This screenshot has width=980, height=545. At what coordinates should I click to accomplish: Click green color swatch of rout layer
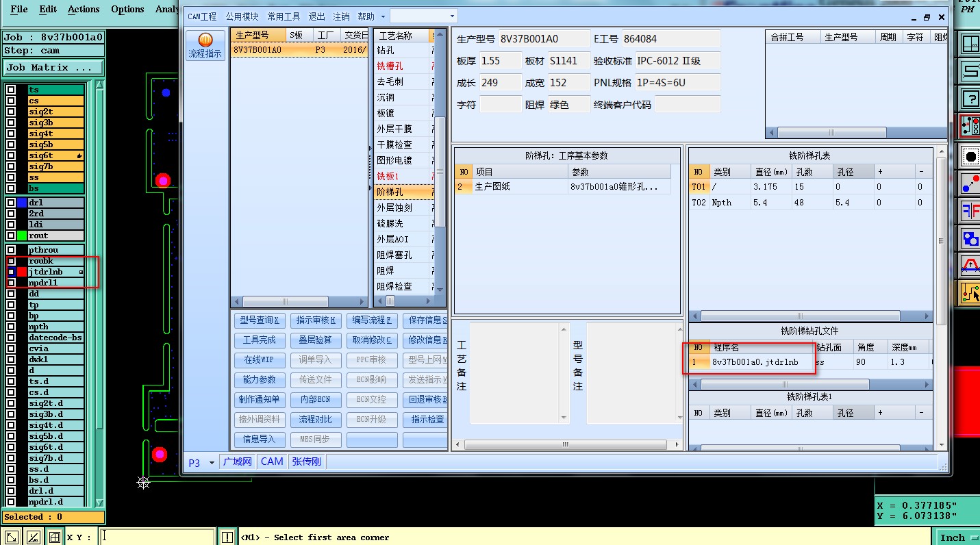pos(22,236)
